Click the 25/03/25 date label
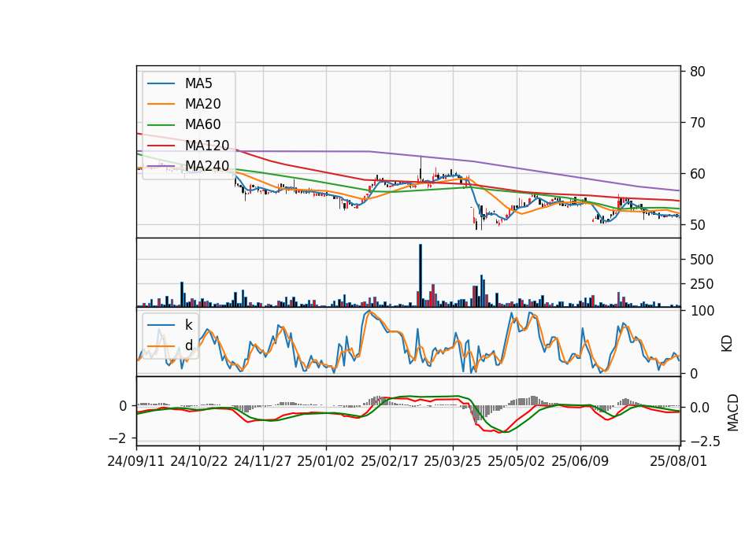Screen dimensions: 756x543 coord(453,461)
